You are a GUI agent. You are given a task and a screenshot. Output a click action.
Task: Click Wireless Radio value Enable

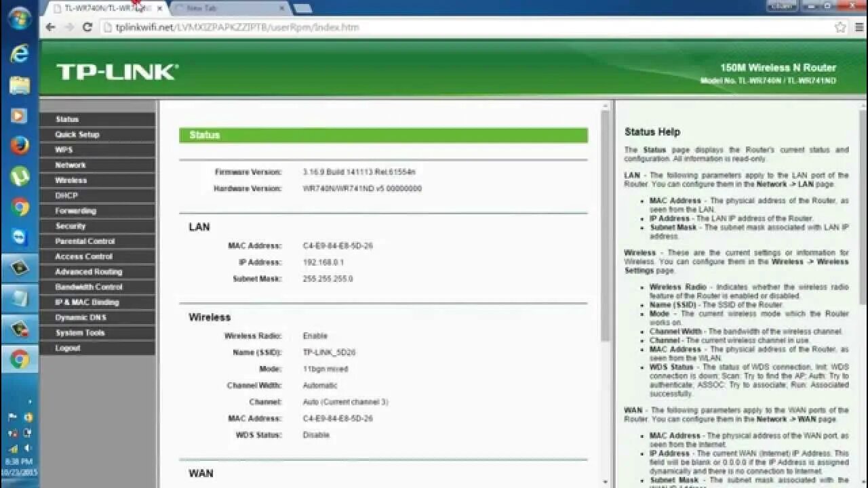click(315, 336)
